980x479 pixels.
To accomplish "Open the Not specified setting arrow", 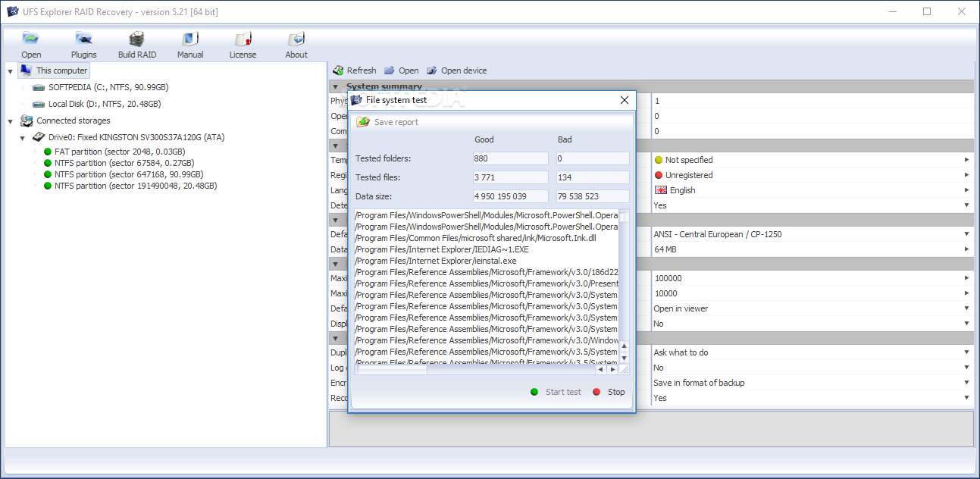I will [966, 160].
